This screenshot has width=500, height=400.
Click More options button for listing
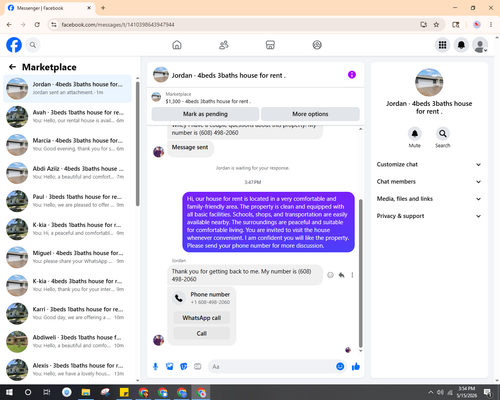(x=310, y=114)
